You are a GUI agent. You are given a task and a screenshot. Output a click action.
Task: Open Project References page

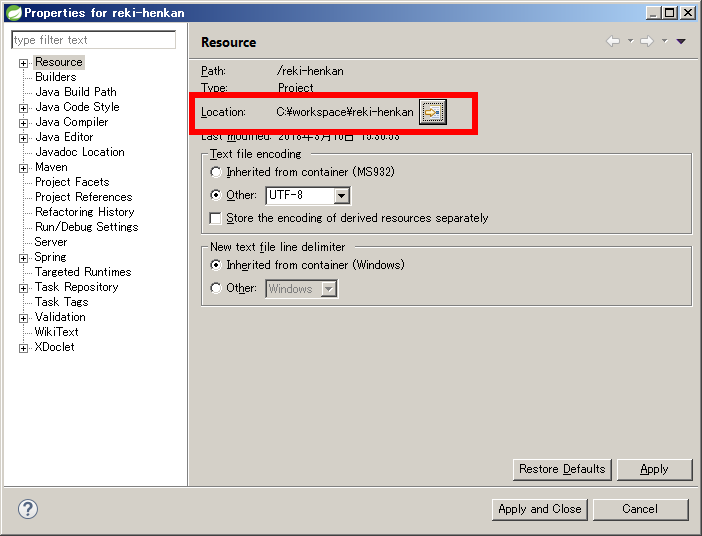pos(84,197)
